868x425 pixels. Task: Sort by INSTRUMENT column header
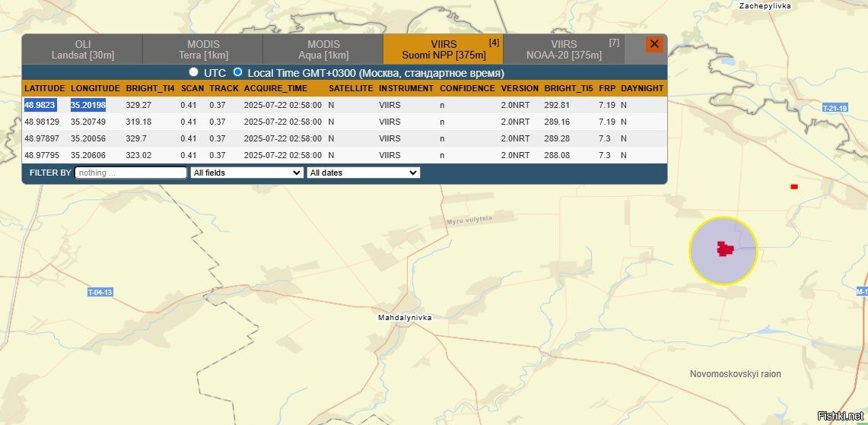[x=406, y=88]
